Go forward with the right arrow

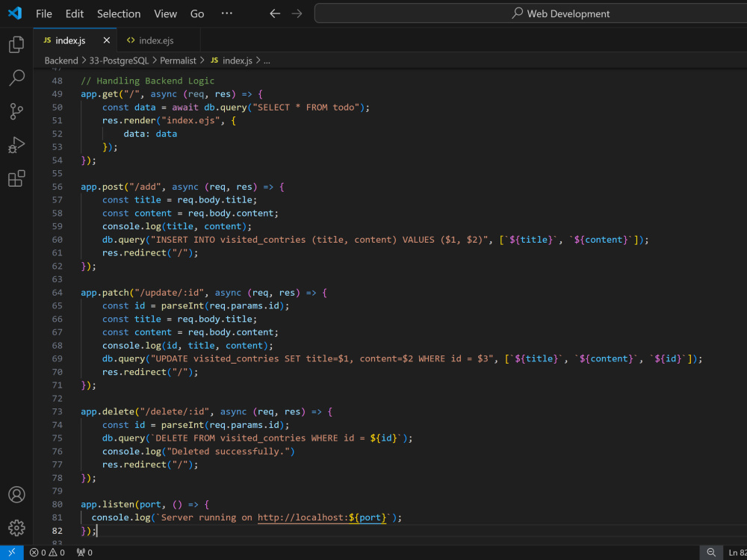pos(297,13)
